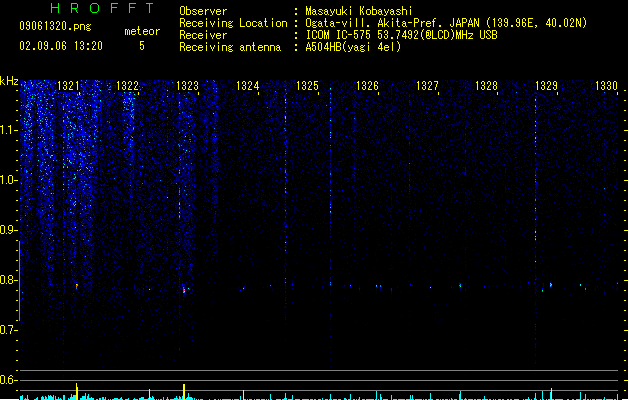
Task: Click the vertical noise line at 1329
Action: (536, 229)
